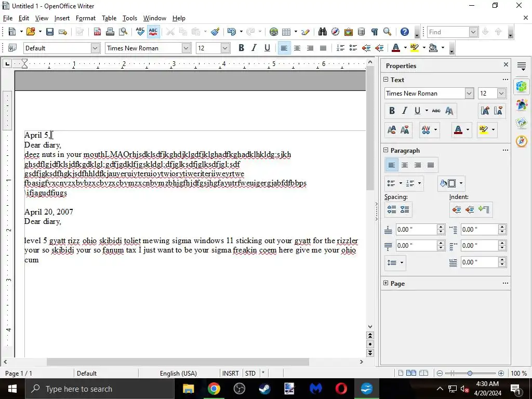This screenshot has height=399, width=532.
Task: Expand the Page section in Properties
Action: click(386, 283)
